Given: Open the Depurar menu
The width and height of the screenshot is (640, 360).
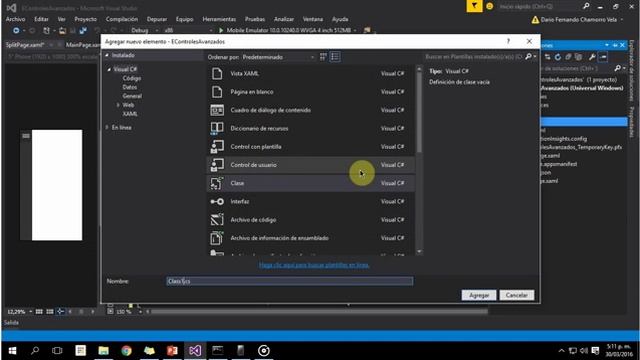Looking at the screenshot, I should [157, 19].
